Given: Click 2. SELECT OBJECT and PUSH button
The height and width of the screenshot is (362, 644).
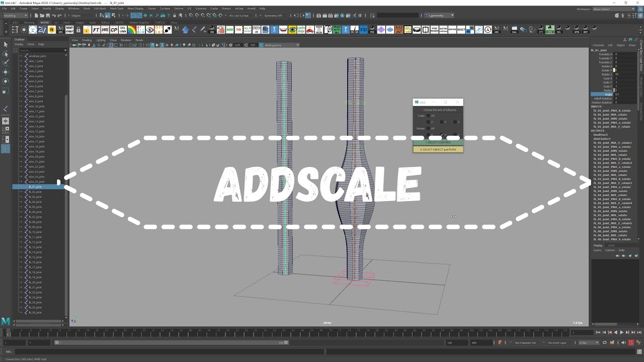Looking at the screenshot, I should (x=438, y=149).
